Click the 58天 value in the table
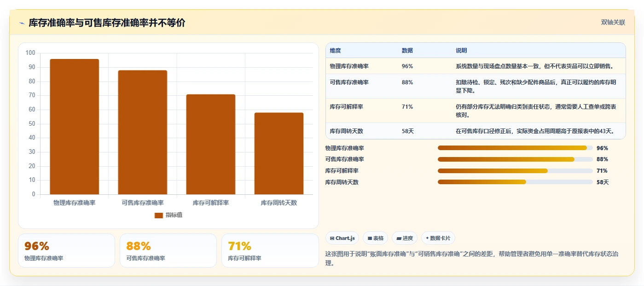 408,131
